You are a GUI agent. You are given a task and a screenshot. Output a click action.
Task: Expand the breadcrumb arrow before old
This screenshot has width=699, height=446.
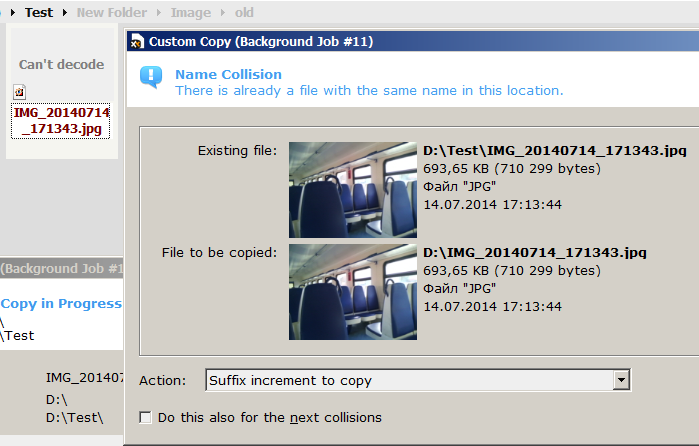223,13
